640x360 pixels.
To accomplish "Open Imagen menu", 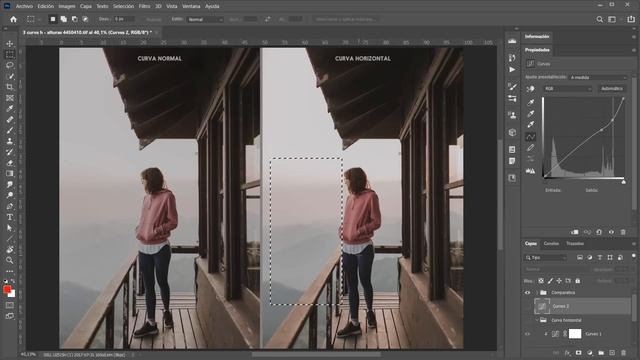I will coord(67,6).
